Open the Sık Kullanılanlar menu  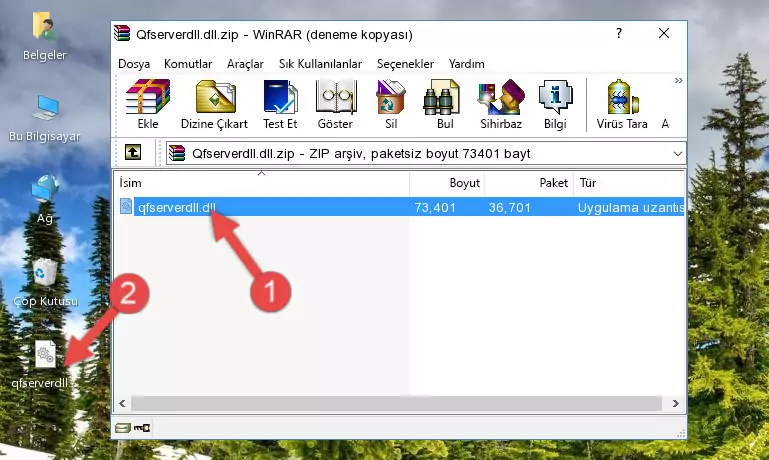tap(320, 64)
